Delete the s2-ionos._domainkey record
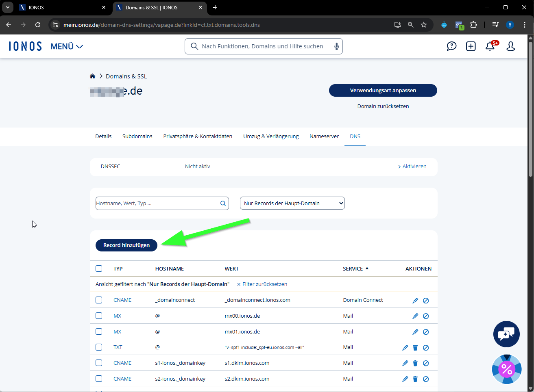The image size is (534, 392). click(x=415, y=379)
